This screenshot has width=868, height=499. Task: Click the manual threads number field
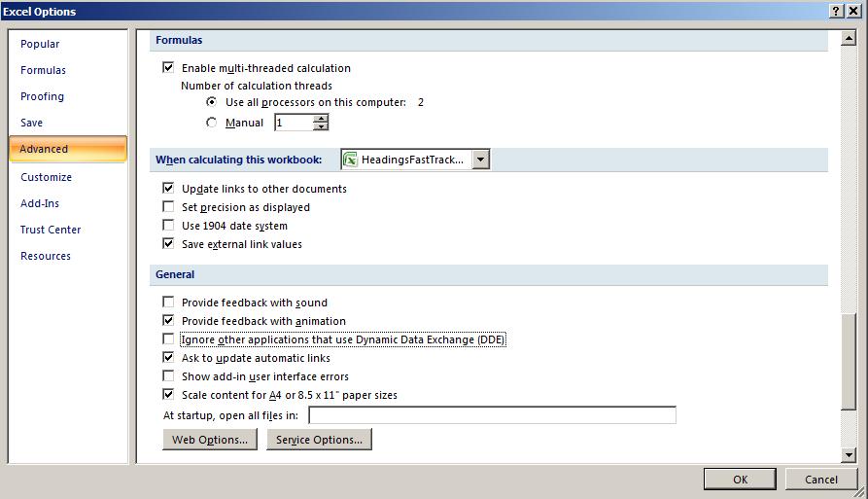[x=294, y=123]
